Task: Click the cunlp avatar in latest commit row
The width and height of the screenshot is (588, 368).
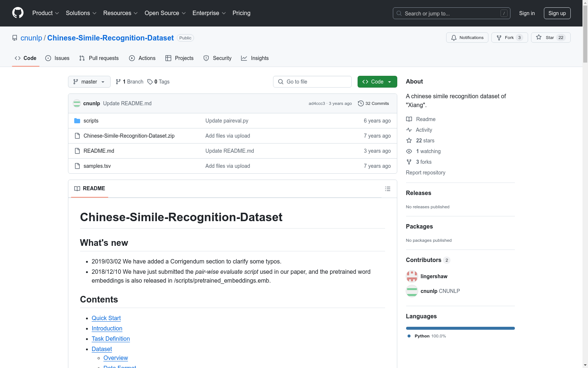Action: (x=77, y=103)
